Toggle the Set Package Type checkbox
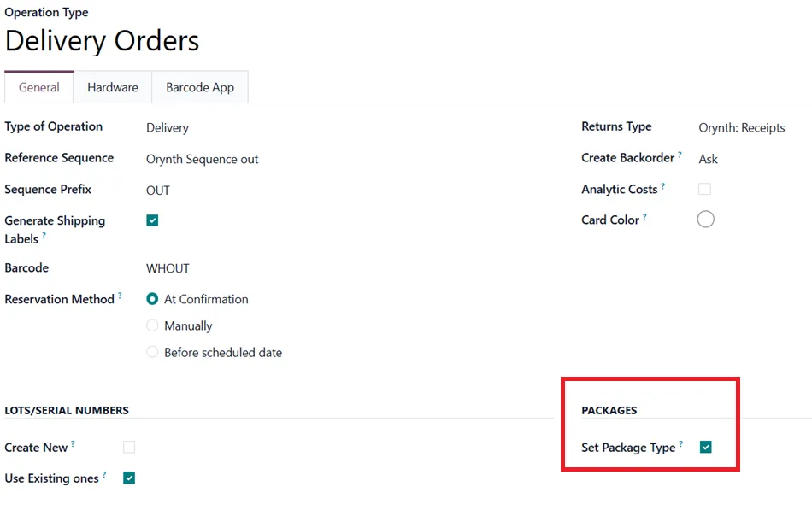Image resolution: width=812 pixels, height=510 pixels. click(705, 447)
